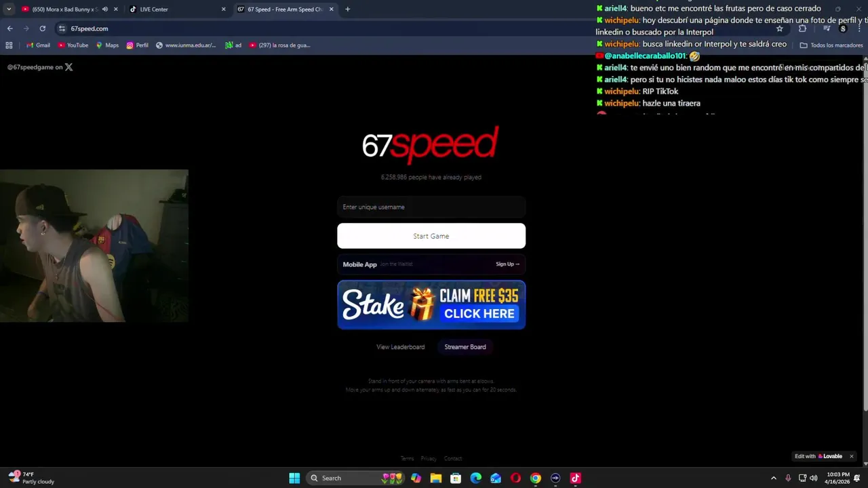Open the Outlook mail app in taskbar
Viewport: 868px width, 488px height.
[496, 478]
